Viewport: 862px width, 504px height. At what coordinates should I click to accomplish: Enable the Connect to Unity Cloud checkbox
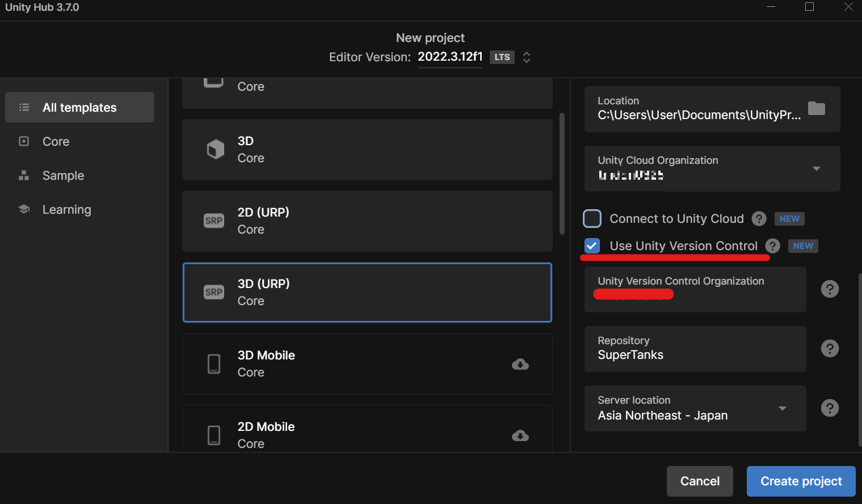592,219
